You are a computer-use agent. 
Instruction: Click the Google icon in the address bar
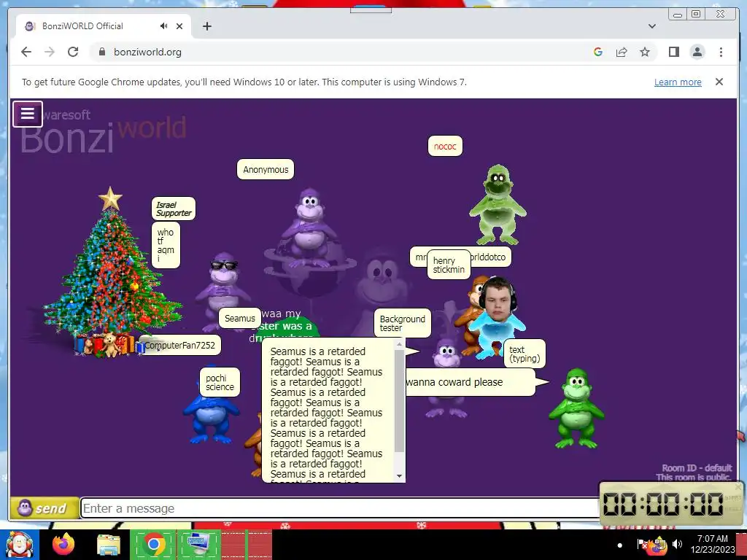click(x=598, y=52)
